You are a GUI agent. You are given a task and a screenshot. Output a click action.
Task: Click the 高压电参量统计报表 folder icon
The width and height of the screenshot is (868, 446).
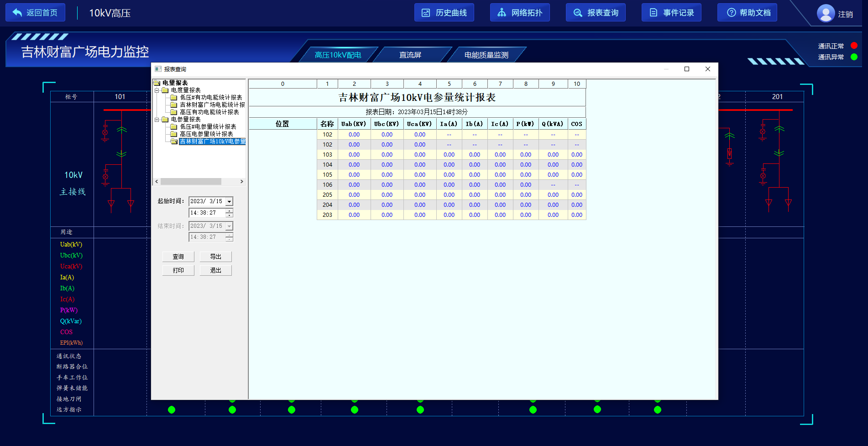click(x=173, y=134)
